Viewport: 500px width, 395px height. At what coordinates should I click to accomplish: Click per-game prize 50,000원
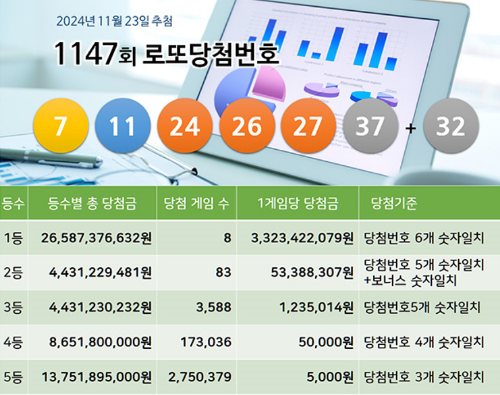pyautogui.click(x=326, y=342)
